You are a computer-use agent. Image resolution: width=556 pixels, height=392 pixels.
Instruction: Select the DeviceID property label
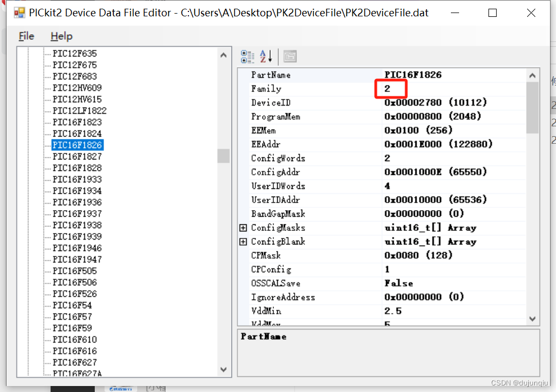click(x=271, y=103)
